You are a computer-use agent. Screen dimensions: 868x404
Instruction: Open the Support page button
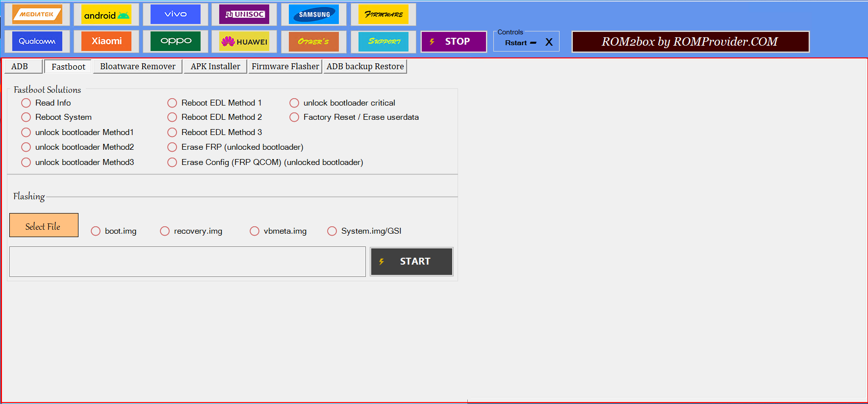383,41
